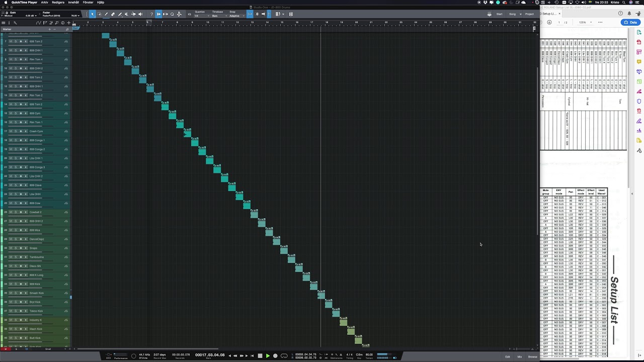Click the green play button
The height and width of the screenshot is (362, 644).
coord(268,355)
